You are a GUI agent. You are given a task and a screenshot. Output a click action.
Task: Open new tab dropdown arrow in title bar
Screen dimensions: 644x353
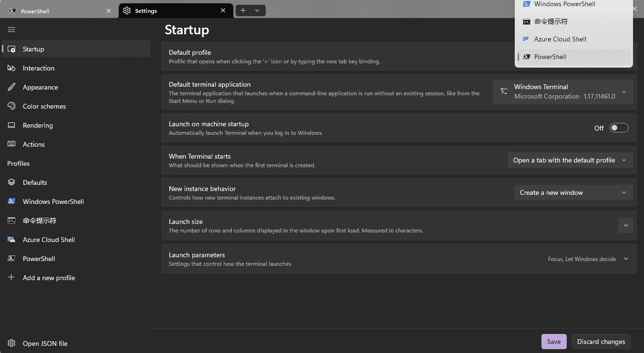(258, 10)
